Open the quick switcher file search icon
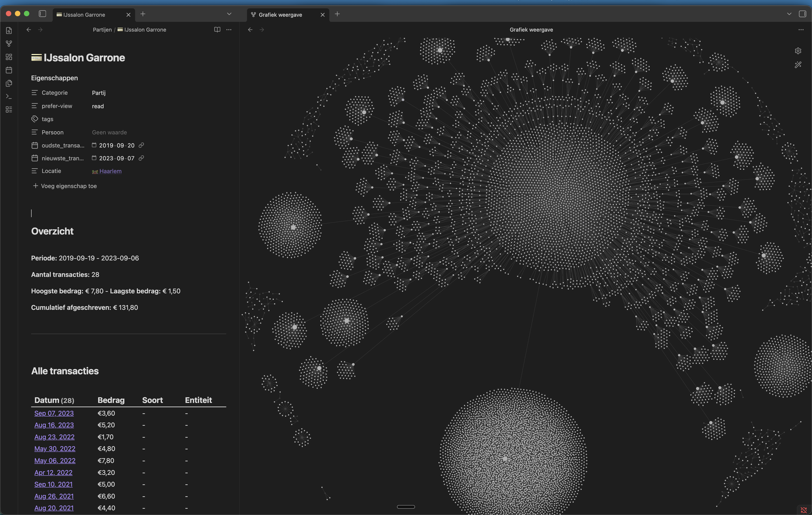 pyautogui.click(x=9, y=31)
